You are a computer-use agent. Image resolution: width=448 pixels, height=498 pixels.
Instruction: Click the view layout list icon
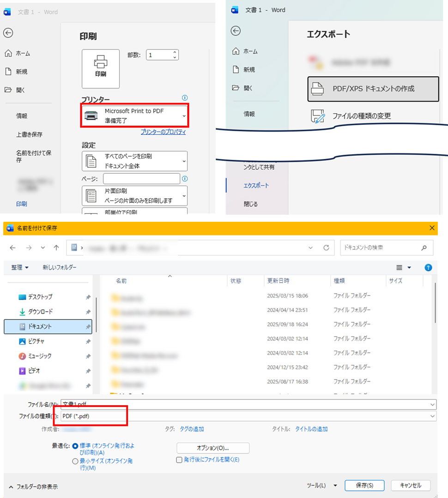(399, 268)
